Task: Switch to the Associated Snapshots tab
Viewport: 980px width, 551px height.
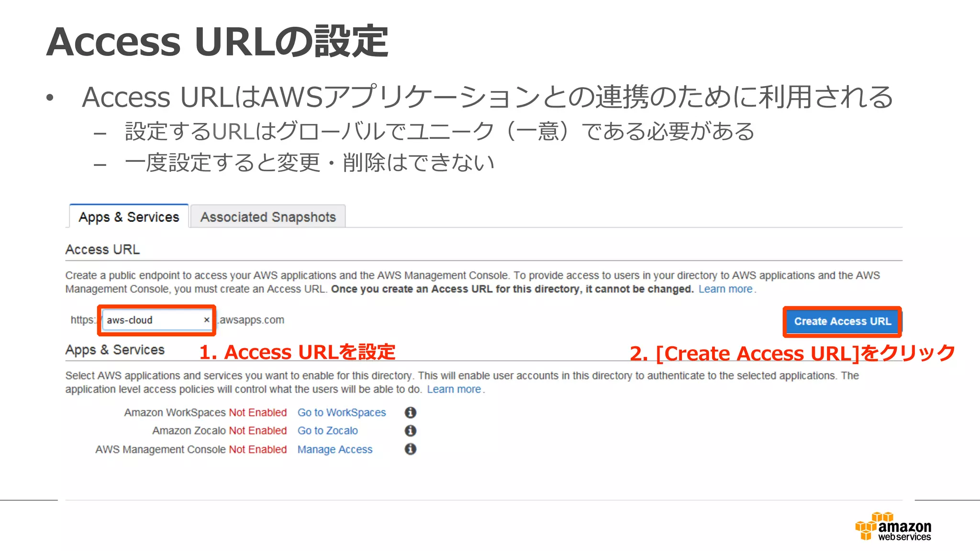Action: (268, 217)
